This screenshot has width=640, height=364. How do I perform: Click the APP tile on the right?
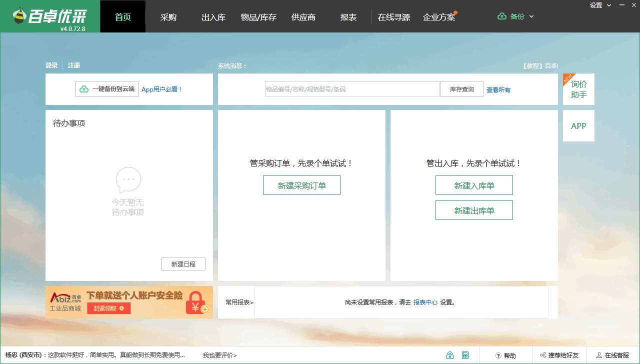coord(578,126)
